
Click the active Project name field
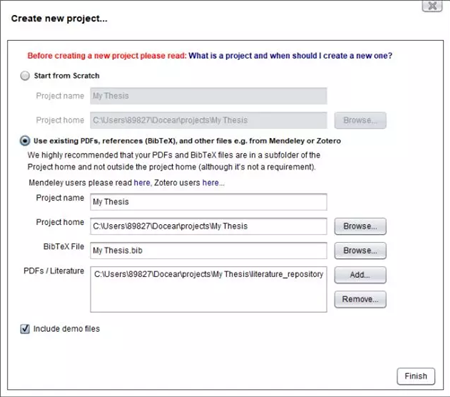tap(208, 202)
